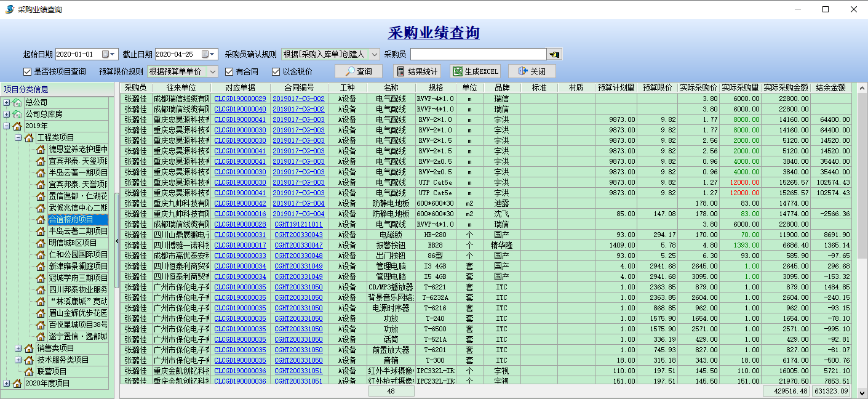Open contract link CGHT191211011
Screen dimensions: 868x399
tap(298, 224)
